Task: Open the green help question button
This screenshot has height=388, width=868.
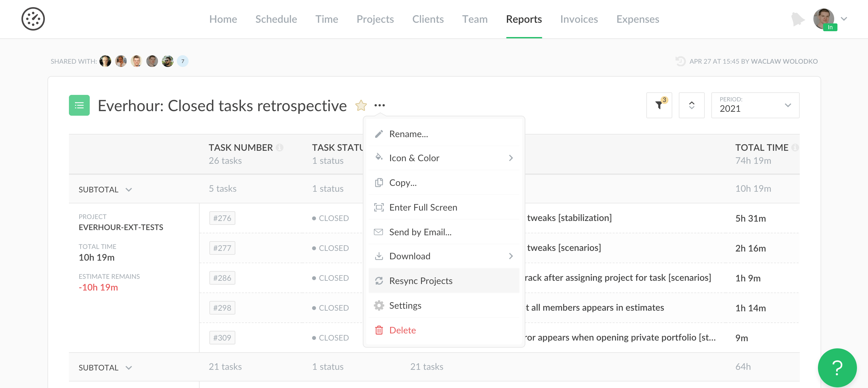Action: click(x=837, y=368)
